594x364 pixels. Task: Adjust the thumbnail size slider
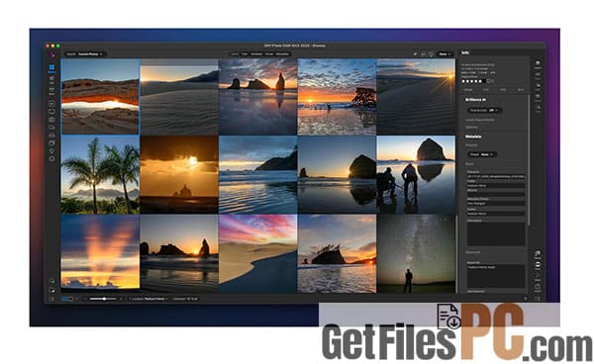pos(103,299)
